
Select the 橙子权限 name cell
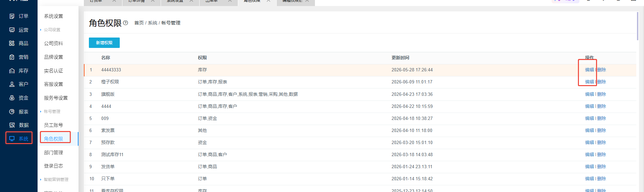[110, 82]
